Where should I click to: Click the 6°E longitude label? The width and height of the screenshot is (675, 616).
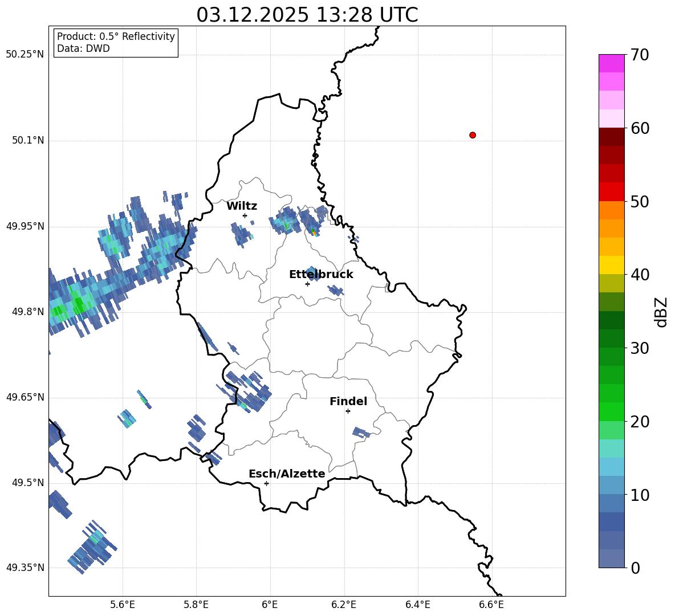tap(270, 605)
